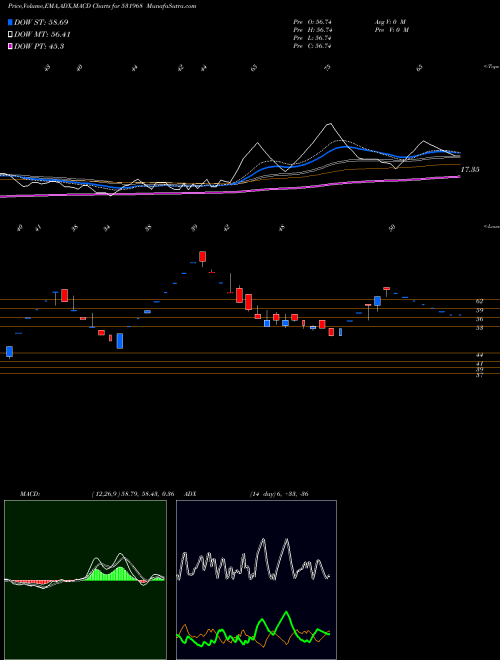Click the 'Avg V: 0 M' volume text
Image resolution: width=500 pixels, height=660 pixels.
pos(389,22)
